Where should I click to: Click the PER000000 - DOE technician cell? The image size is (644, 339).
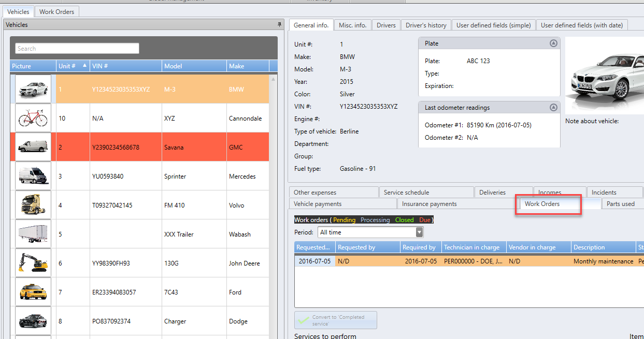[474, 261]
